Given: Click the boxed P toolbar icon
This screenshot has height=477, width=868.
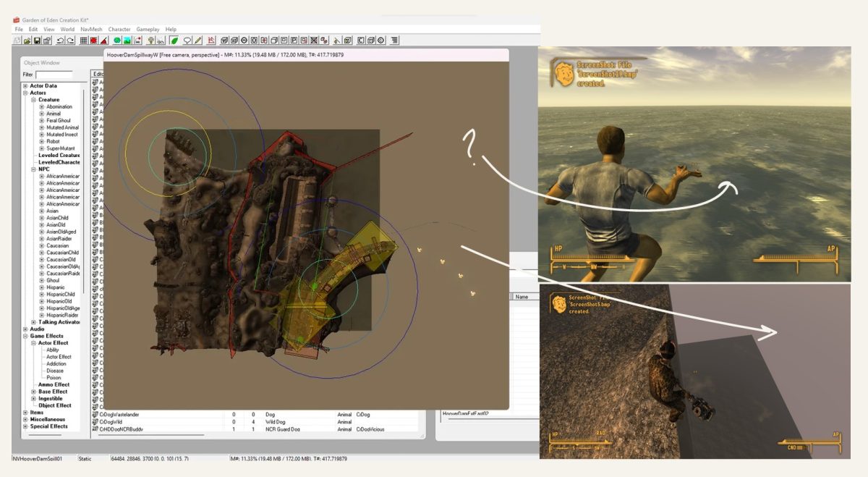Looking at the screenshot, I should pos(294,40).
